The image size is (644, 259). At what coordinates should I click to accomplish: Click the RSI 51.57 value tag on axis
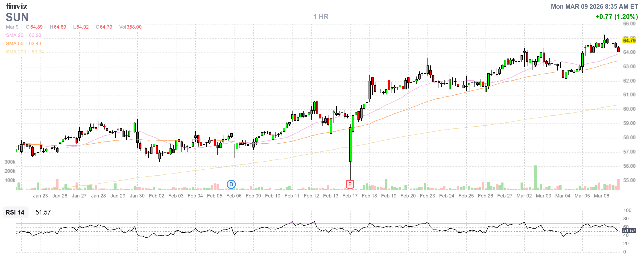point(629,230)
